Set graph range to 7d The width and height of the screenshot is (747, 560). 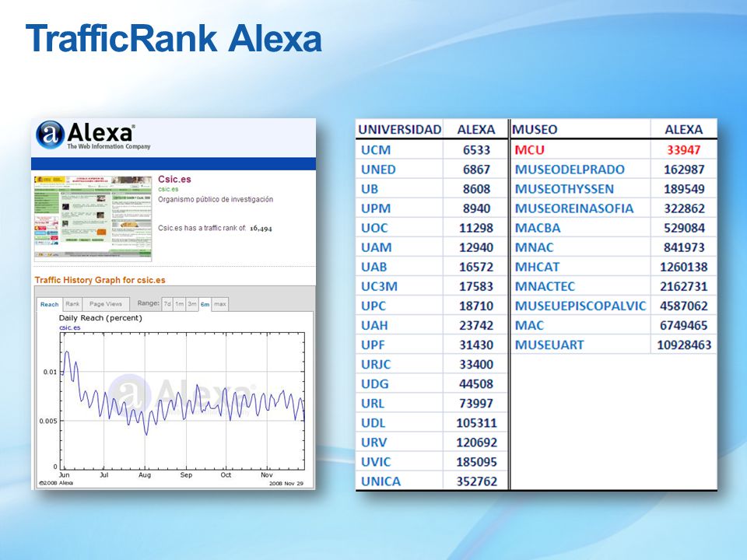167,304
